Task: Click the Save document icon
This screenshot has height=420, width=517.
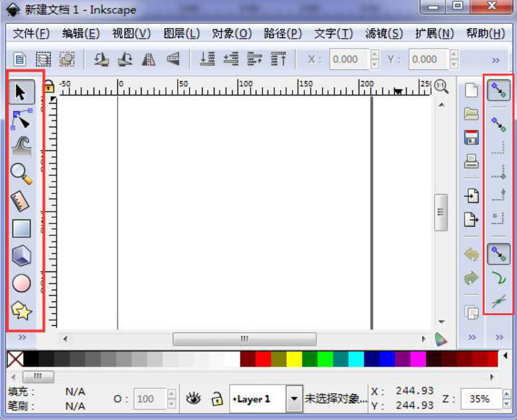Action: coord(471,138)
